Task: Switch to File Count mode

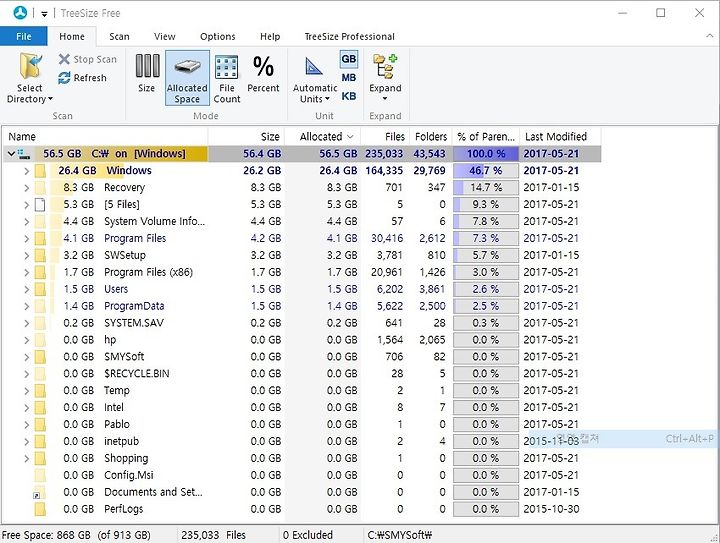Action: (227, 79)
